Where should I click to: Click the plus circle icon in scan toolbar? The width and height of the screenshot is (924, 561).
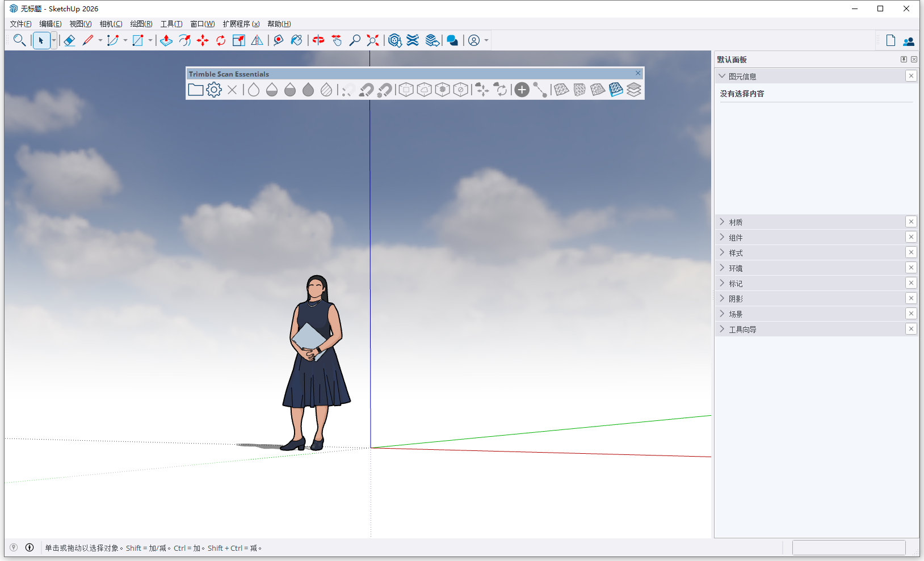[522, 90]
